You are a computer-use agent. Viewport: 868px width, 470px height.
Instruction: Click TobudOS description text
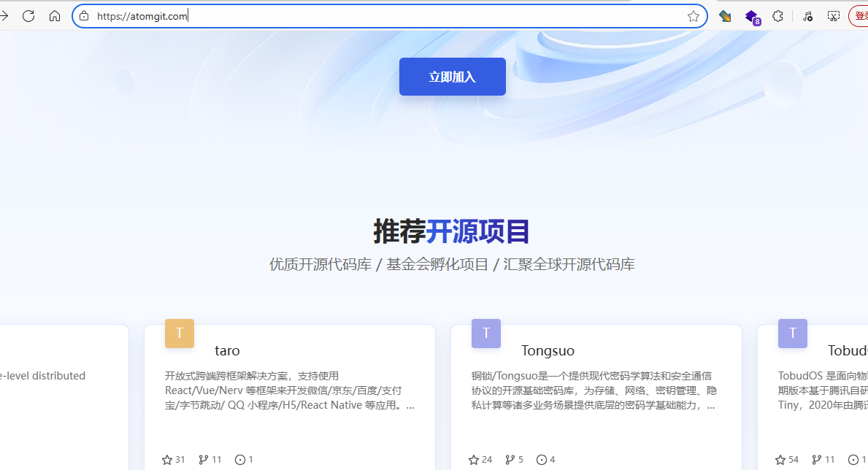[823, 390]
